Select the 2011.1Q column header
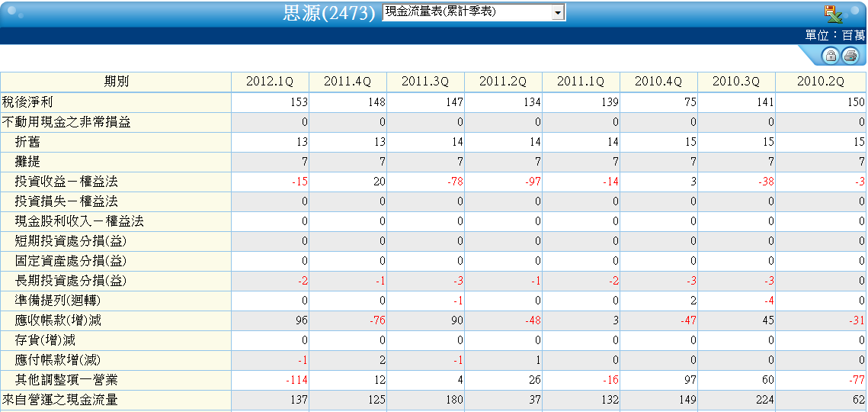The width and height of the screenshot is (868, 412). 581,82
